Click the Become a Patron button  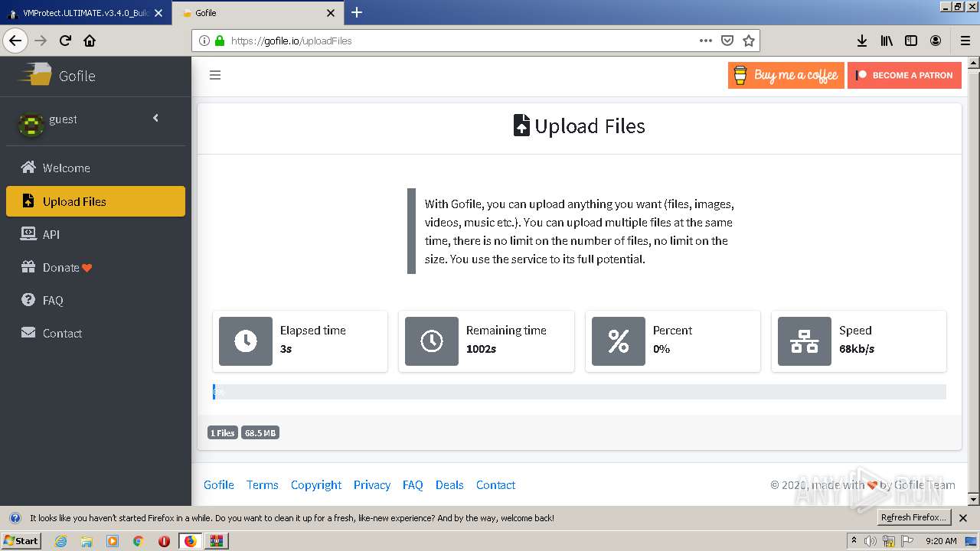904,75
